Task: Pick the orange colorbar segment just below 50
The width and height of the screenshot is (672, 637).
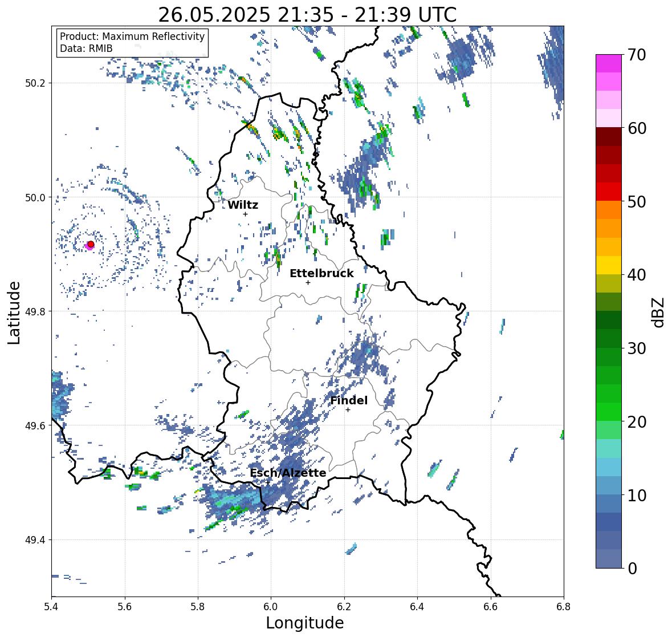Action: 609,210
